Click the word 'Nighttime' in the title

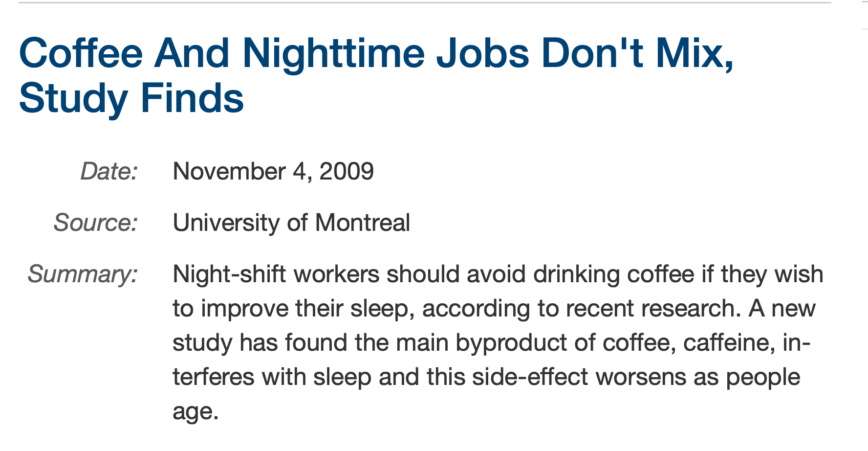334,54
